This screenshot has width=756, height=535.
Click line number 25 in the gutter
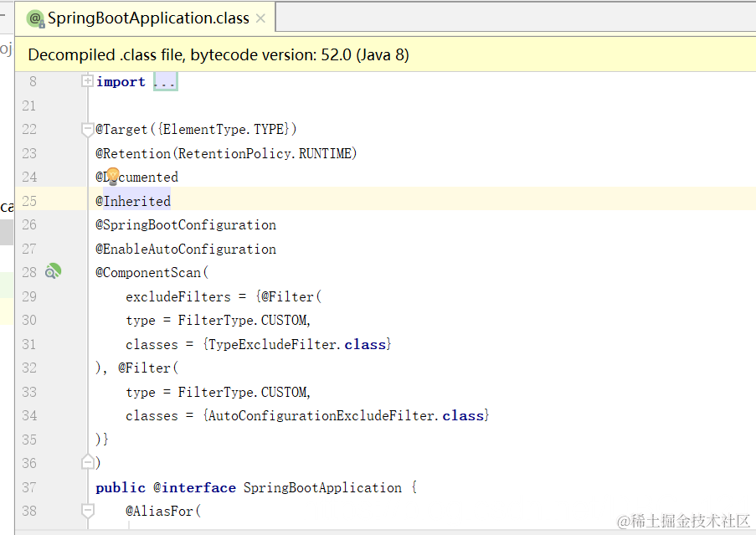pyautogui.click(x=29, y=201)
